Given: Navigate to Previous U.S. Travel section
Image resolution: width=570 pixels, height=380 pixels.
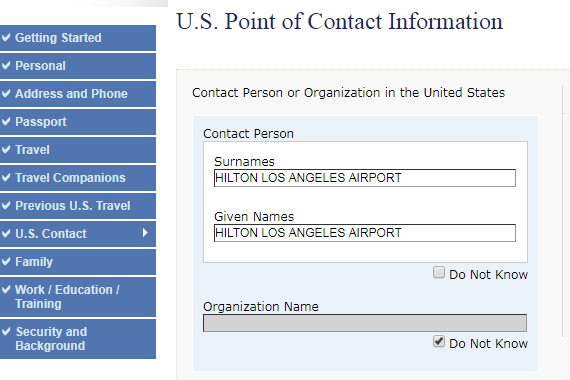Looking at the screenshot, I should [78, 206].
